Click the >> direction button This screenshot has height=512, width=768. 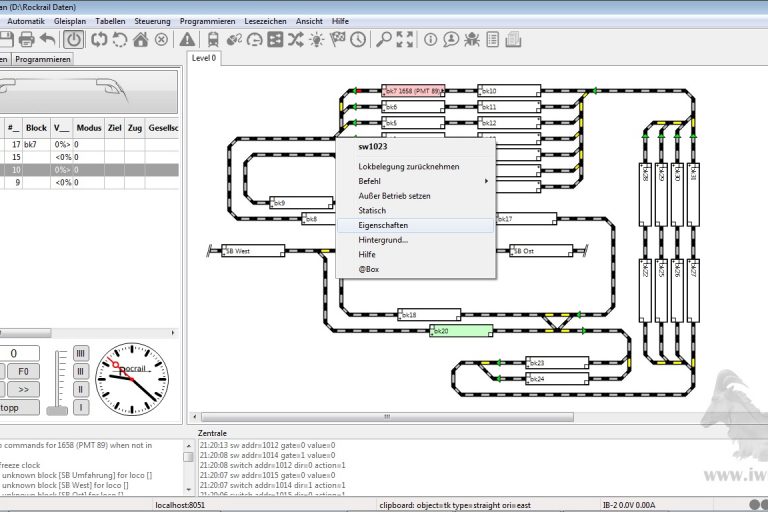pos(23,390)
